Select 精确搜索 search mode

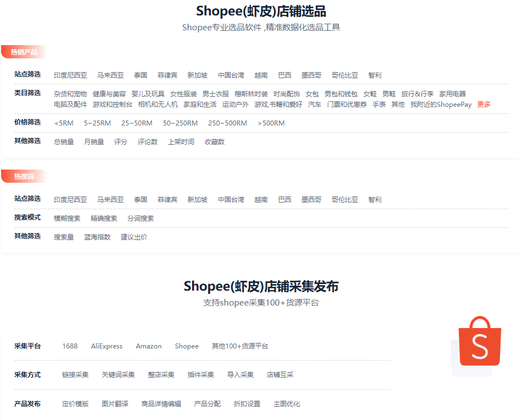coord(104,219)
